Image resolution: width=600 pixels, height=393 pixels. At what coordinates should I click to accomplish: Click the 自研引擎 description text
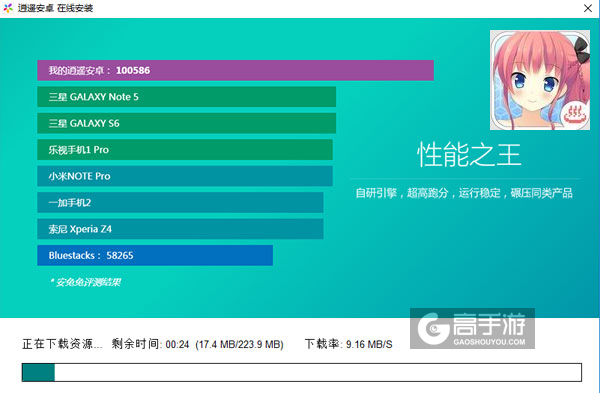click(x=464, y=193)
